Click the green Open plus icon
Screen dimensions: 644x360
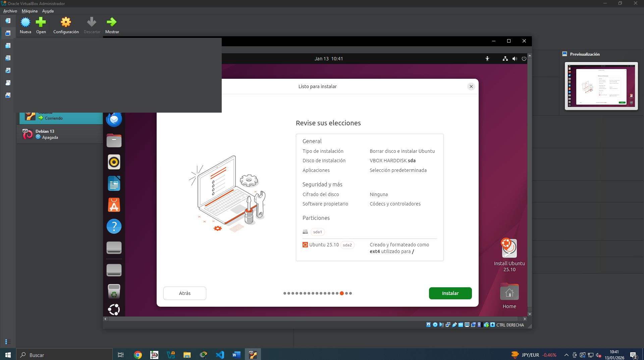pyautogui.click(x=41, y=22)
